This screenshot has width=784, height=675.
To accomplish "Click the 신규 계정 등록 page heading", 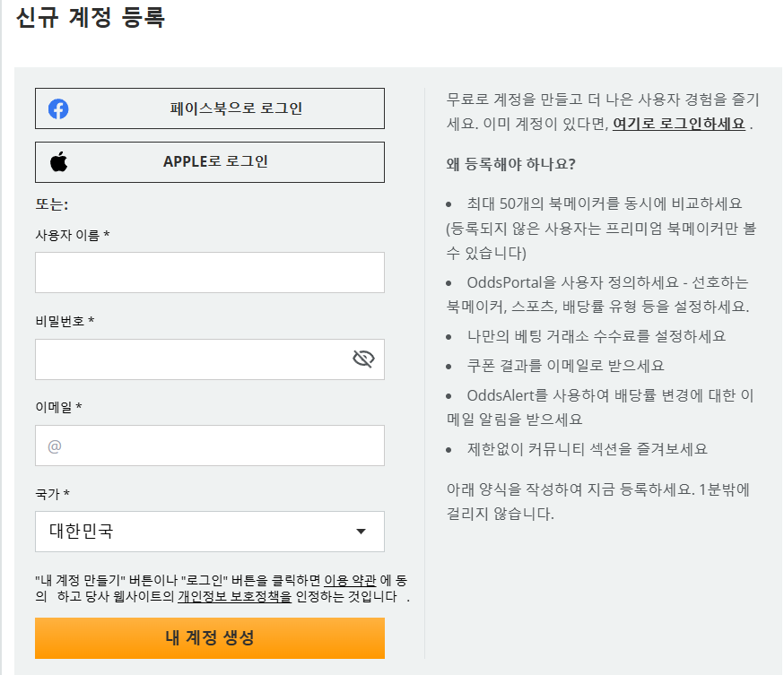I will pyautogui.click(x=91, y=18).
